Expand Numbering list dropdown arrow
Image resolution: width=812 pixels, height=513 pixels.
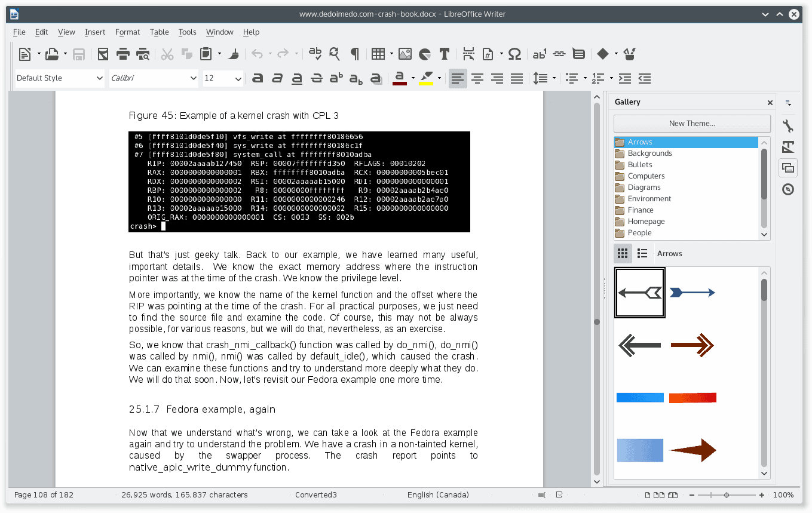(x=611, y=78)
